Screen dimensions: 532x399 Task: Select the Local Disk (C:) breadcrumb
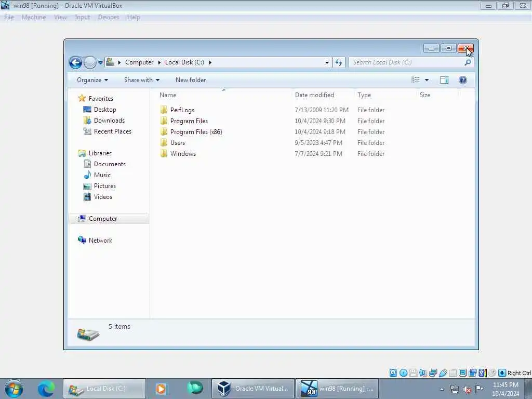tap(184, 62)
